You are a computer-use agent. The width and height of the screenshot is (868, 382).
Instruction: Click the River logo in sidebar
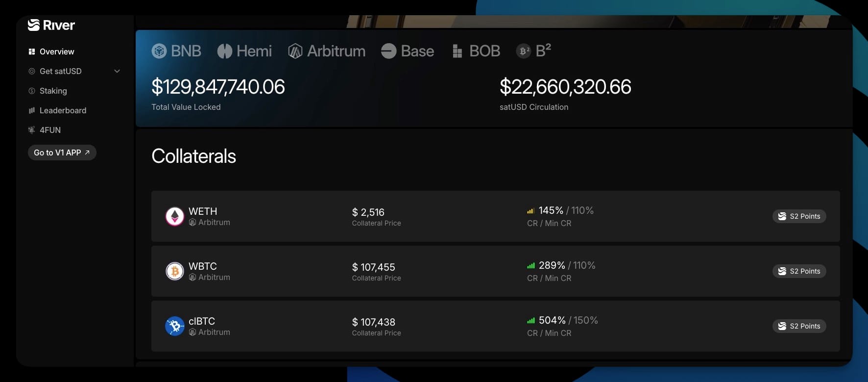click(x=51, y=25)
